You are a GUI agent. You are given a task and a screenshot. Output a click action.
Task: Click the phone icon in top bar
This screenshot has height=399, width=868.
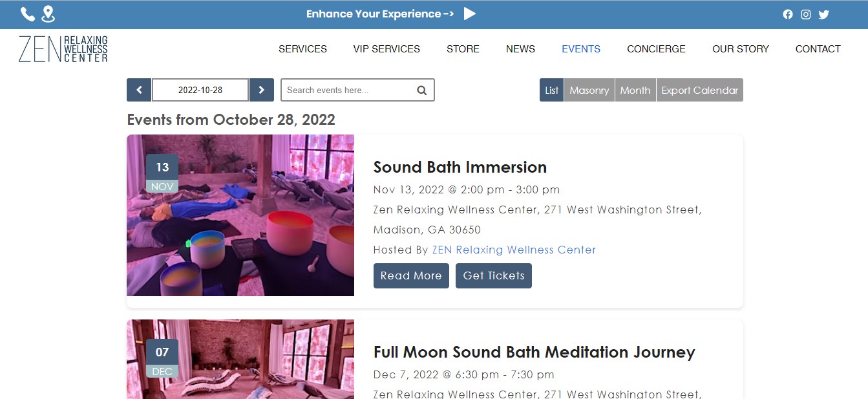pos(28,14)
